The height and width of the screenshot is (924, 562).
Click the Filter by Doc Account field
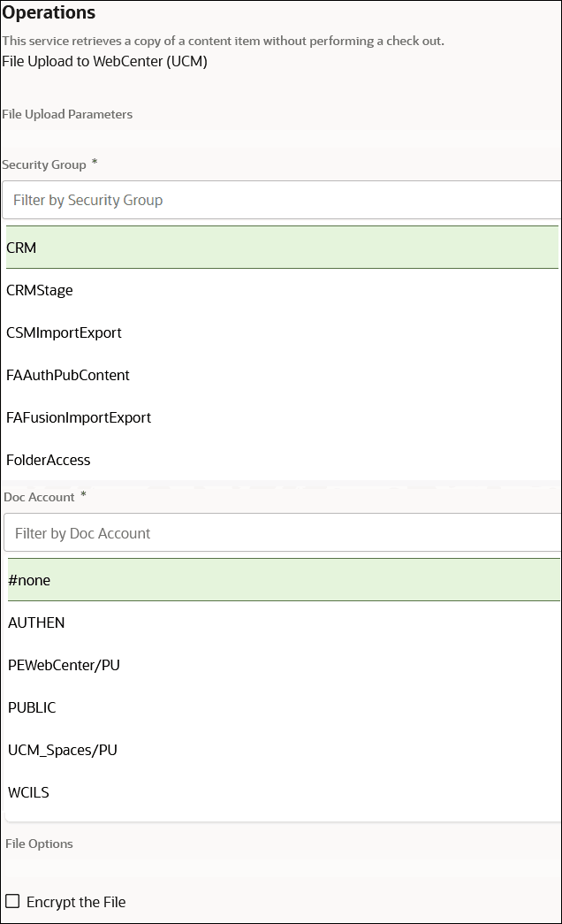click(281, 533)
